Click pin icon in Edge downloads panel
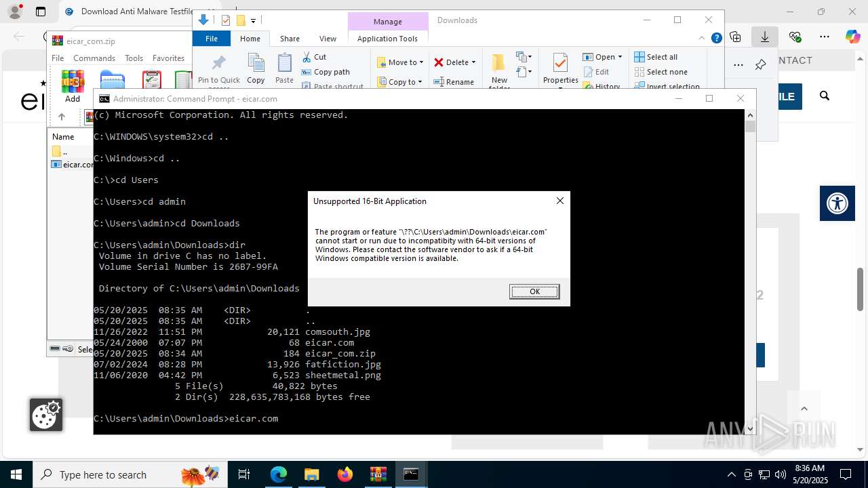The width and height of the screenshot is (868, 488). (x=760, y=65)
